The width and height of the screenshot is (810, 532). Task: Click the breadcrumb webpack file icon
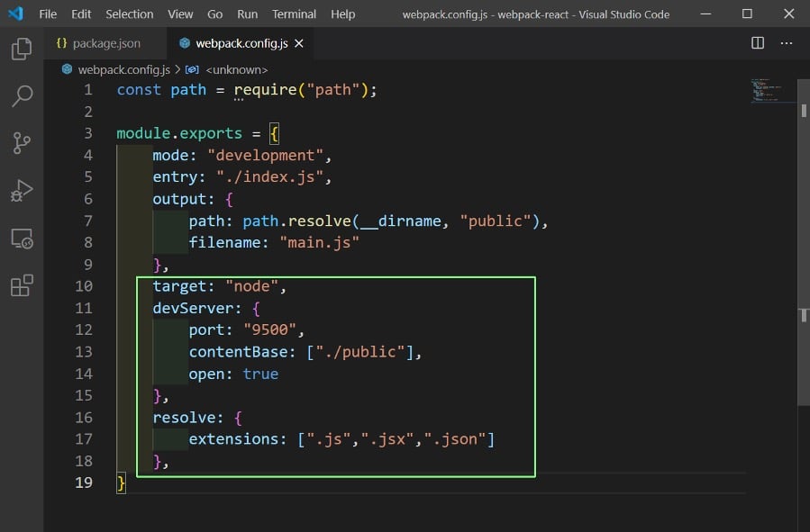click(x=68, y=69)
